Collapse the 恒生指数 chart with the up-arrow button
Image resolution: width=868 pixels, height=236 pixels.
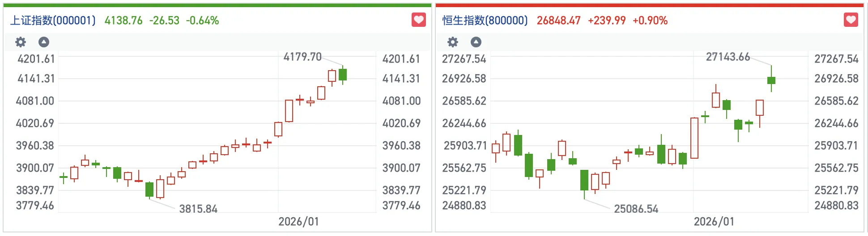coord(476,42)
